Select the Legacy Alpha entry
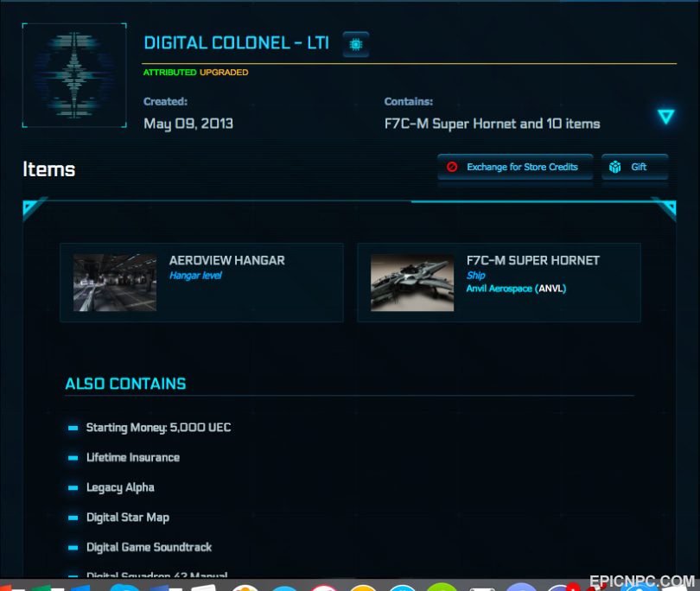The height and width of the screenshot is (591, 700). click(x=120, y=487)
